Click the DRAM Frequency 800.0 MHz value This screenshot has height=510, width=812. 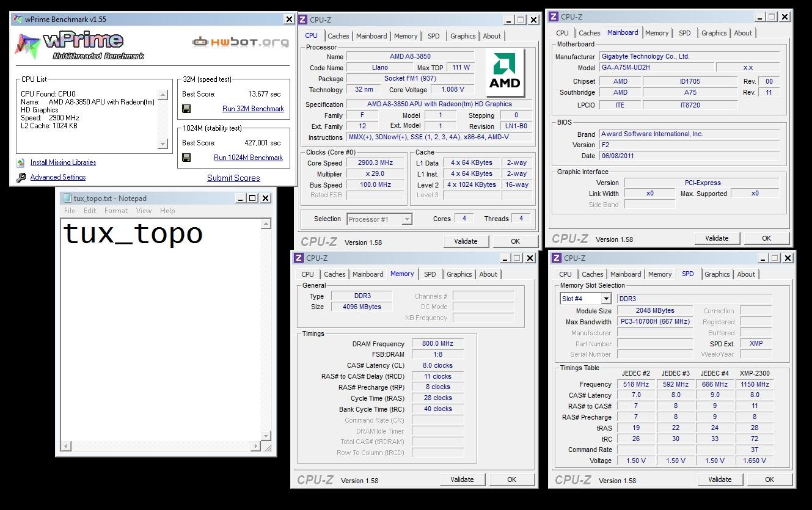437,343
